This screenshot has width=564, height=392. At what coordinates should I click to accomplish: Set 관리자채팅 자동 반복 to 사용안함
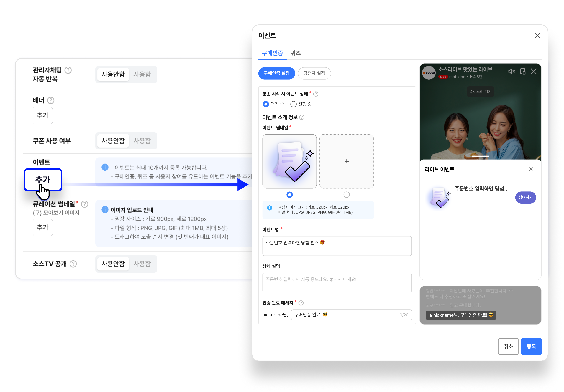113,74
